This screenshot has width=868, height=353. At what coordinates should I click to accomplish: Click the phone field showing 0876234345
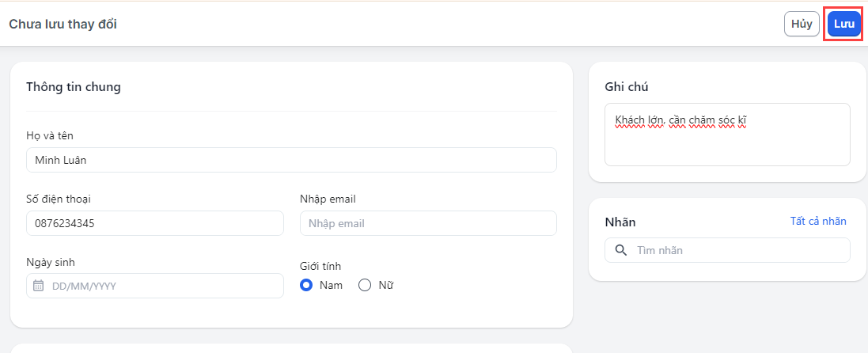pos(154,223)
